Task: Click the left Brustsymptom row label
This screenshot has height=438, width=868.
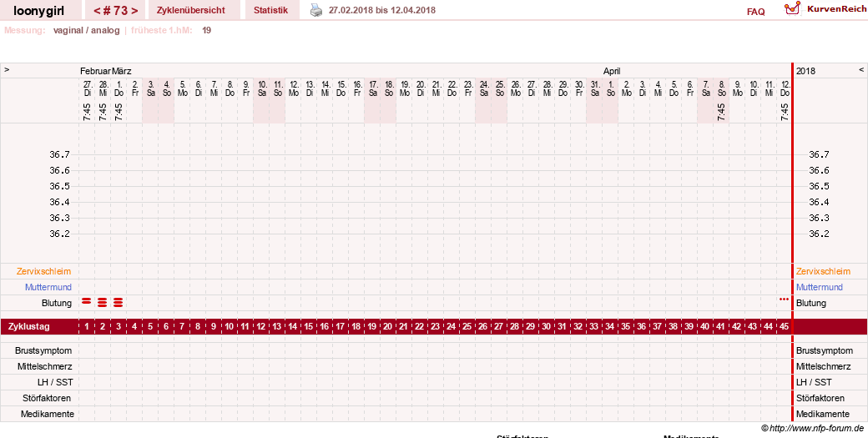Action: tap(45, 350)
